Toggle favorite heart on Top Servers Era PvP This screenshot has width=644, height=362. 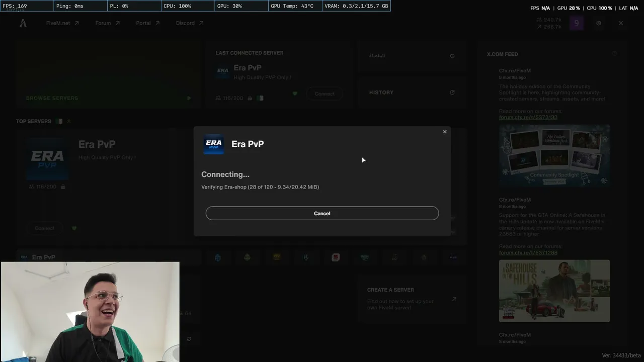click(x=74, y=228)
